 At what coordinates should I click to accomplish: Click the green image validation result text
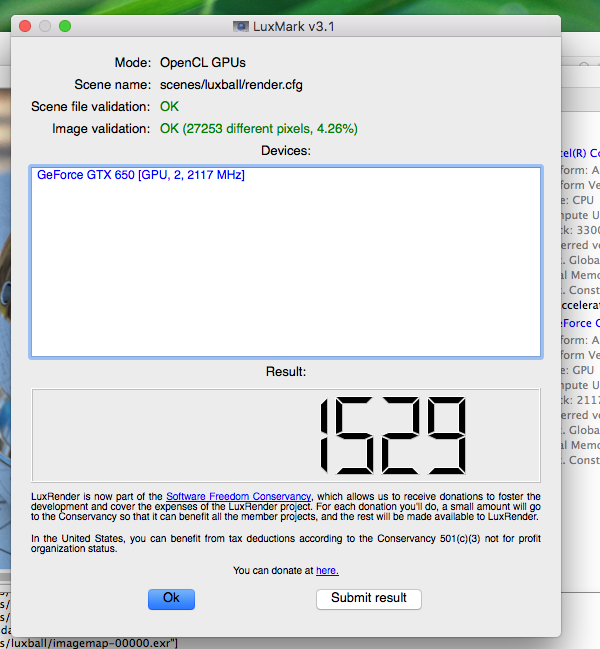259,129
